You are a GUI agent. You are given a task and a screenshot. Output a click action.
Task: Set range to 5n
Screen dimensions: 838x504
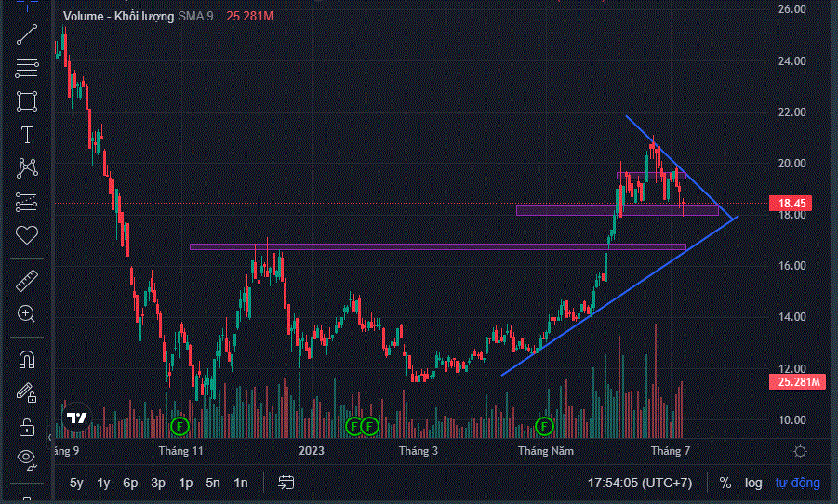point(213,483)
